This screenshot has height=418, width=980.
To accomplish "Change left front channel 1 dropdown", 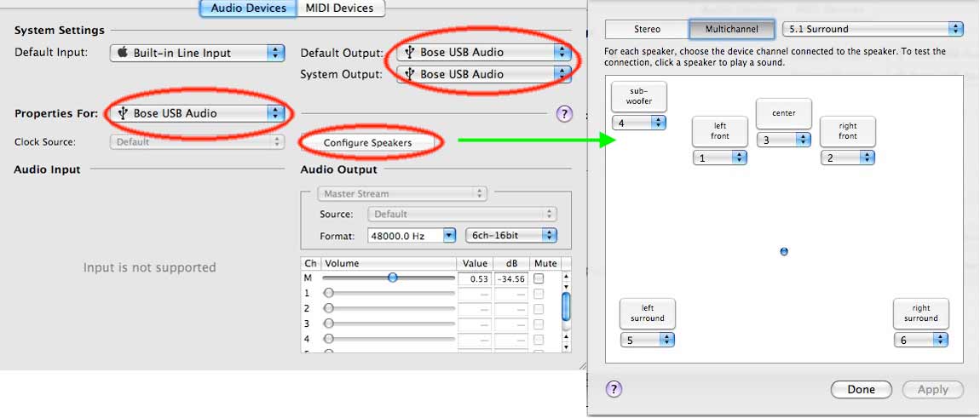I will (719, 158).
